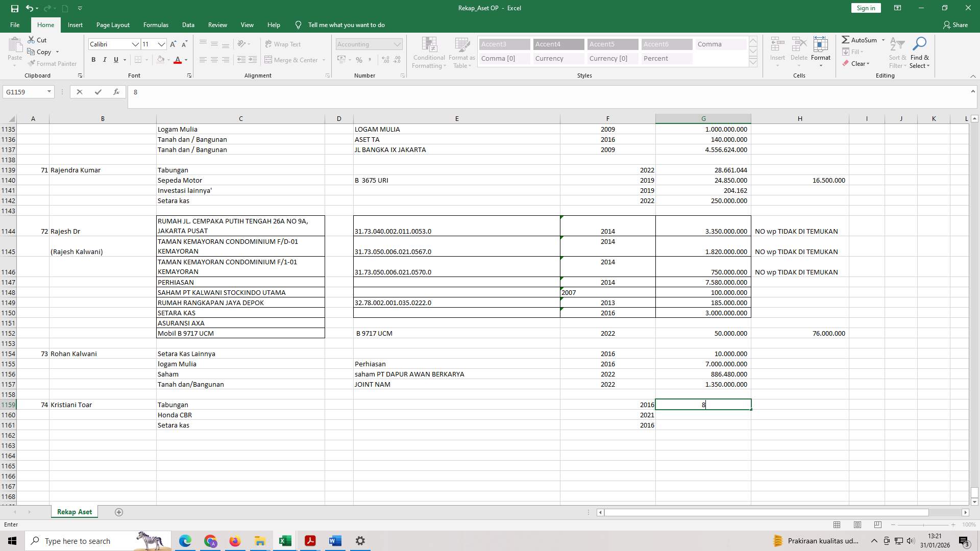
Task: Open the Review ribbon tab
Action: pos(217,24)
